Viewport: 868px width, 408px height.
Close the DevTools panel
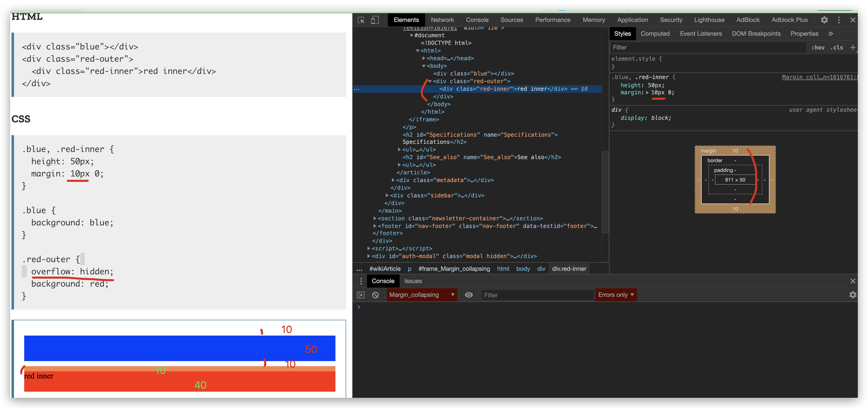853,20
